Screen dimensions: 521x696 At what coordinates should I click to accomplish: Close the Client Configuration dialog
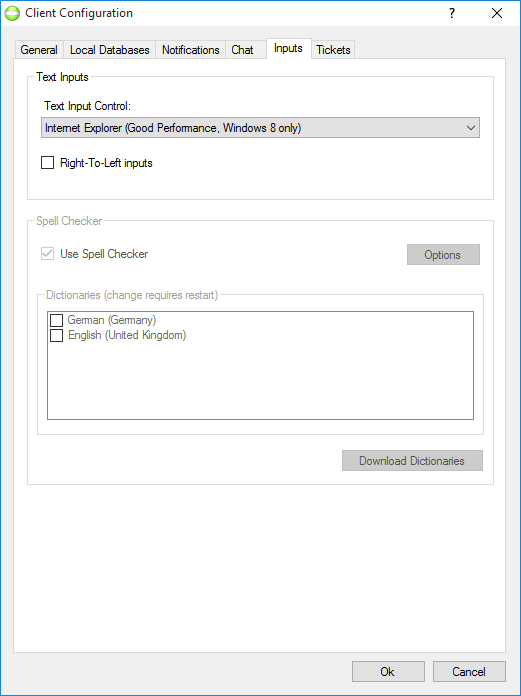(497, 13)
